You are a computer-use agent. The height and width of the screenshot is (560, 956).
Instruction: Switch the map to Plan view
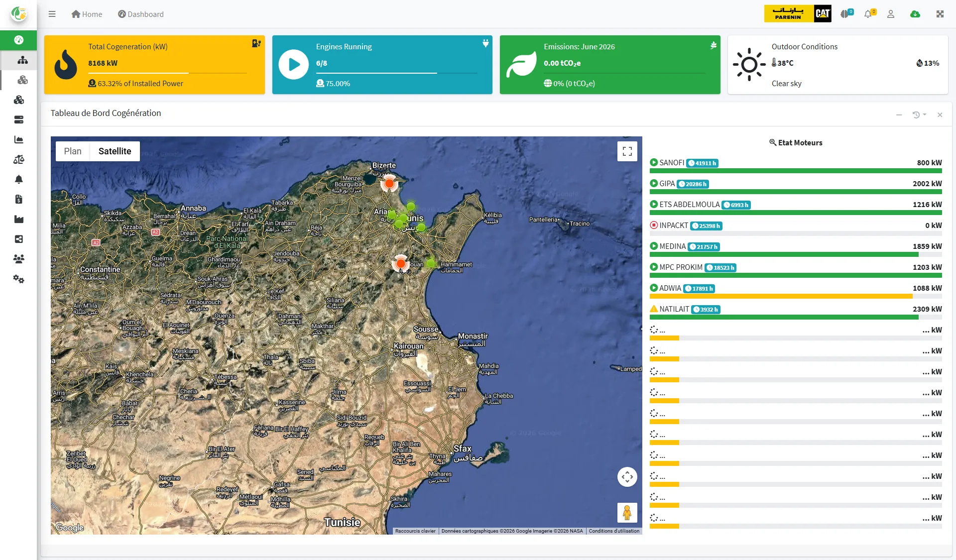[x=73, y=151]
